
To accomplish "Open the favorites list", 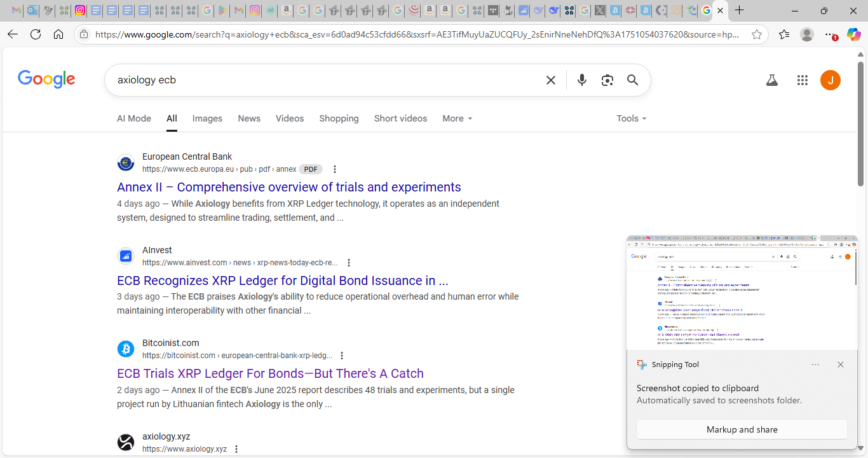I will [784, 34].
